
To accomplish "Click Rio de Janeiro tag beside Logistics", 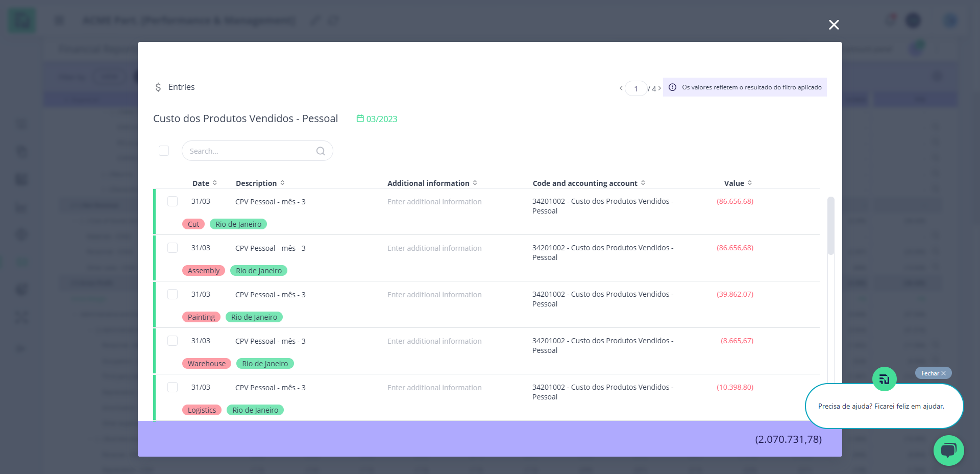I will [255, 410].
